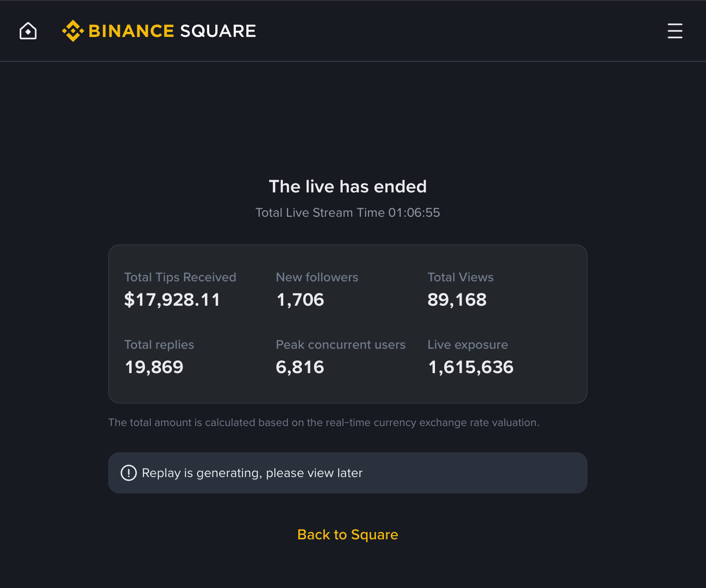706x588 pixels.
Task: Open the home icon in header
Action: [28, 31]
